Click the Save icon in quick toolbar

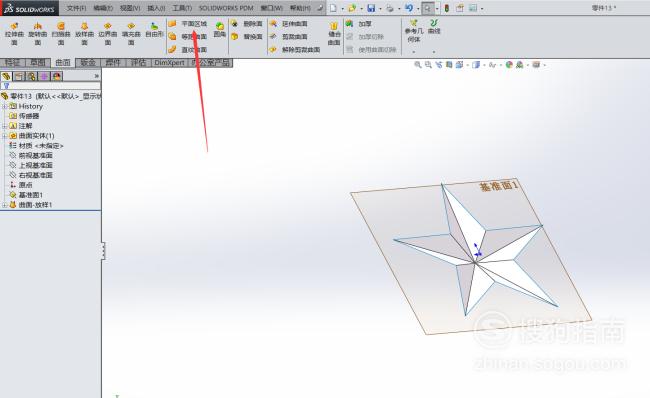point(371,8)
